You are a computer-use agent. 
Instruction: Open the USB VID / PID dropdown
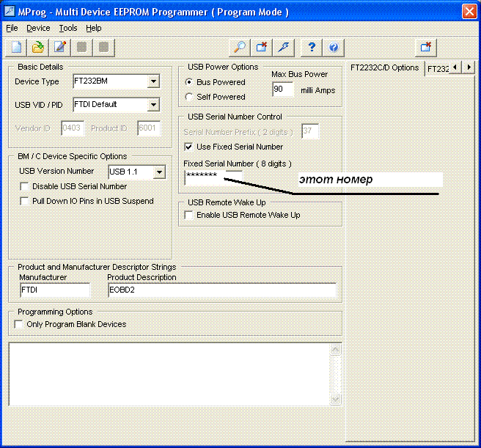pyautogui.click(x=153, y=105)
